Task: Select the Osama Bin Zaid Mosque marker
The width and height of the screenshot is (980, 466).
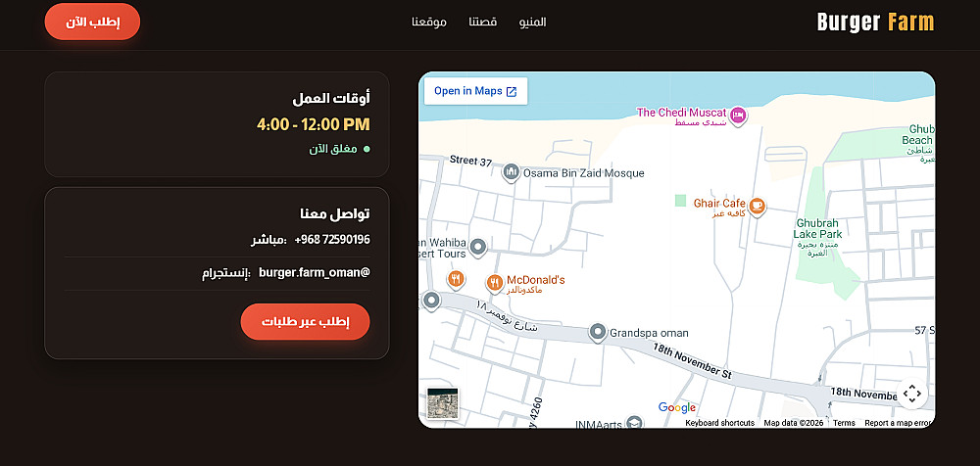Action: pos(512,171)
